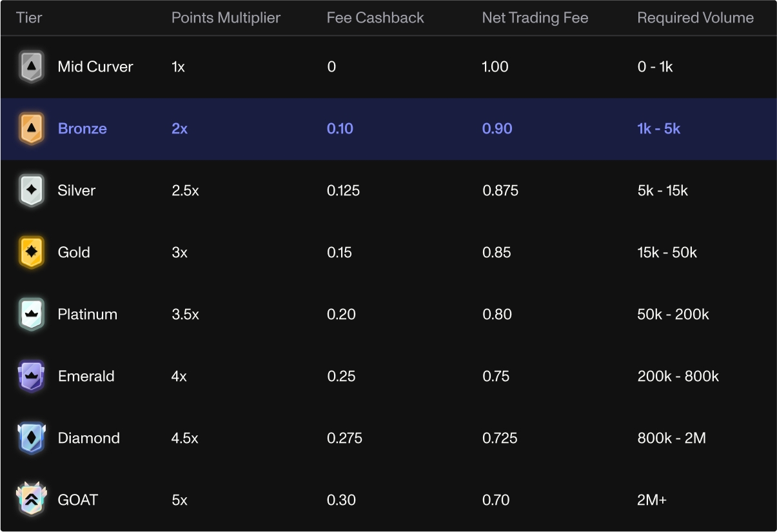The width and height of the screenshot is (777, 532).
Task: Select the Gold 0.15 fee cashback value
Action: click(x=339, y=253)
